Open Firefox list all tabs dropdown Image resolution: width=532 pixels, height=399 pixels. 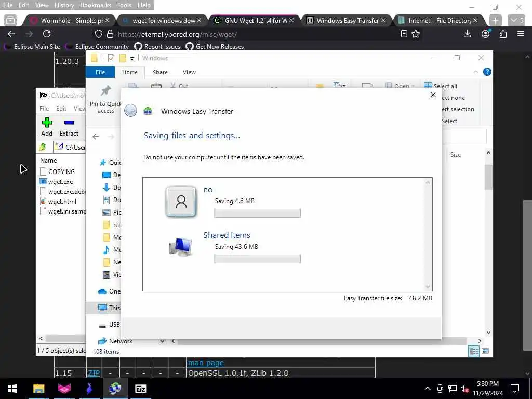[x=516, y=21]
